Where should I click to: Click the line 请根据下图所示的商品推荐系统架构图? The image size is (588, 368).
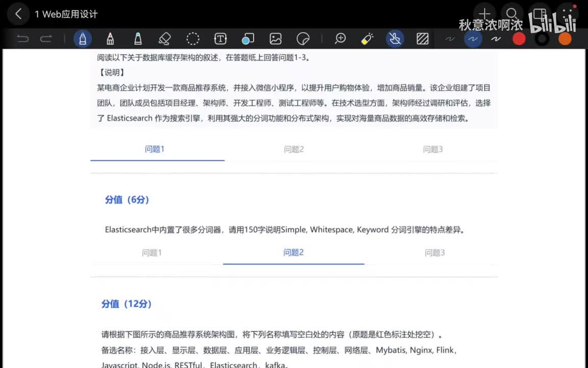coord(272,335)
